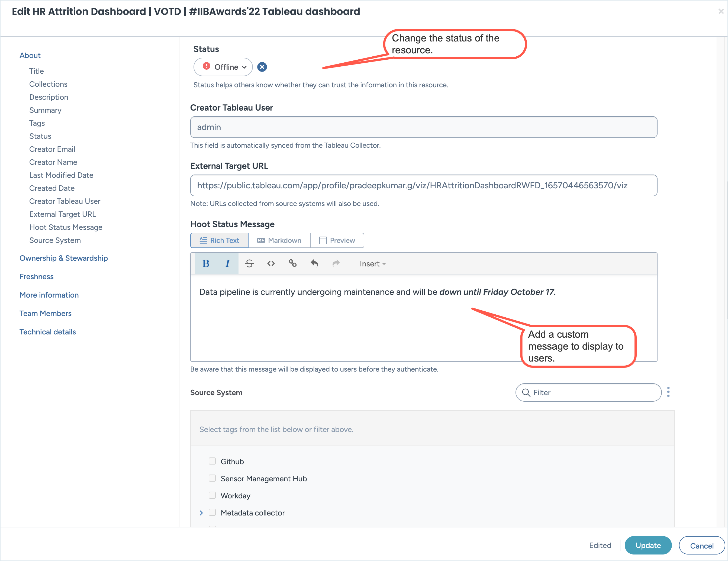Redo edit in the message editor

(x=336, y=264)
